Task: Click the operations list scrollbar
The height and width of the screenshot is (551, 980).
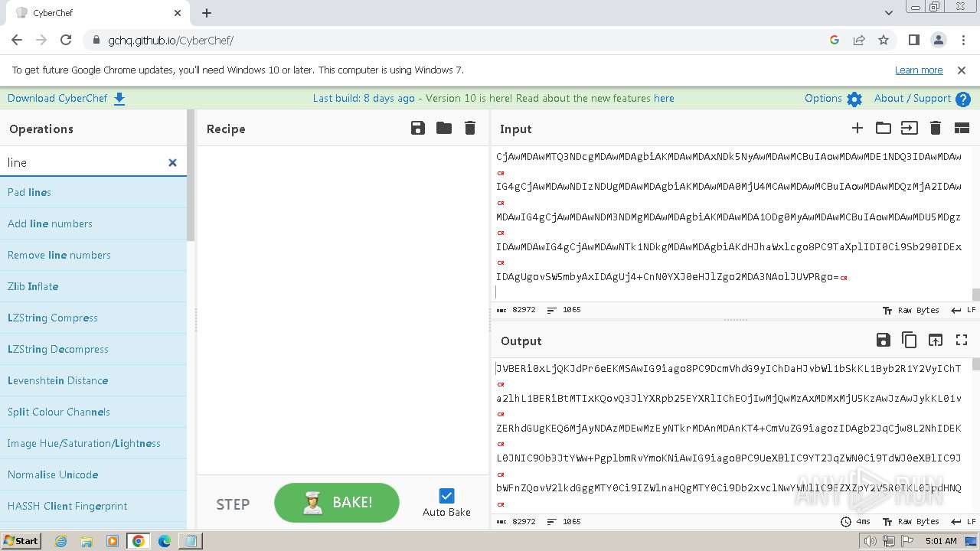Action: pos(191,176)
